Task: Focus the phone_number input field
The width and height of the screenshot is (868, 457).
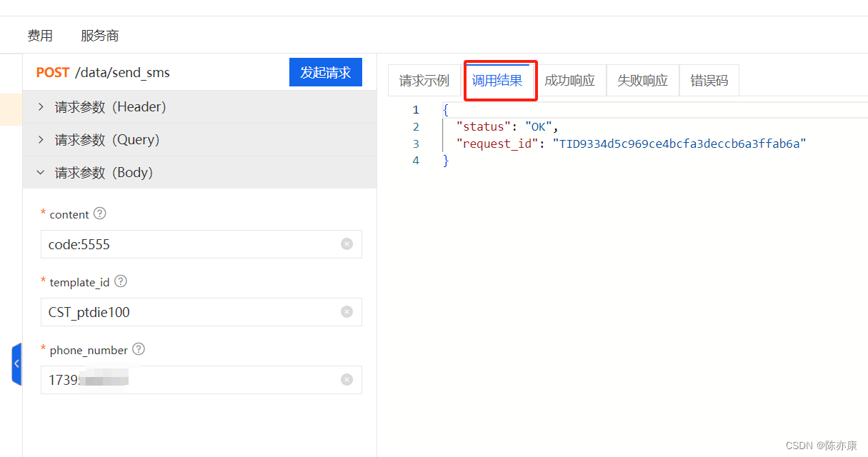Action: 201,380
